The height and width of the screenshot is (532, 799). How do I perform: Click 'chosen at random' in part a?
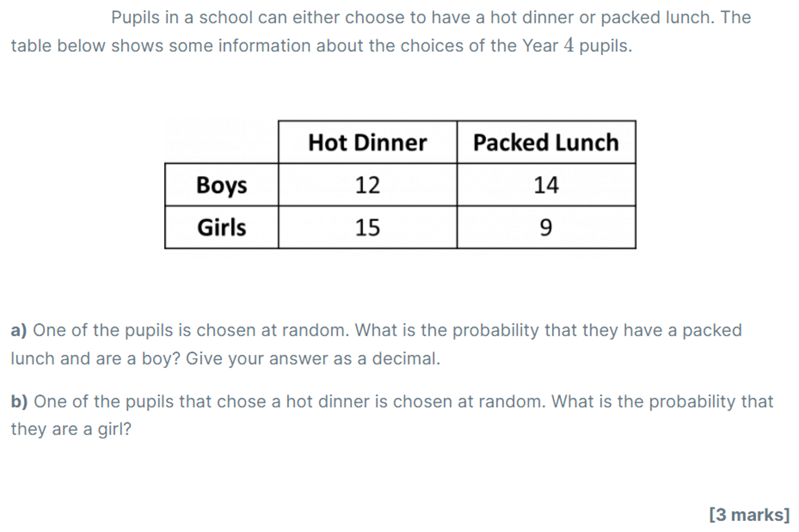(273, 330)
